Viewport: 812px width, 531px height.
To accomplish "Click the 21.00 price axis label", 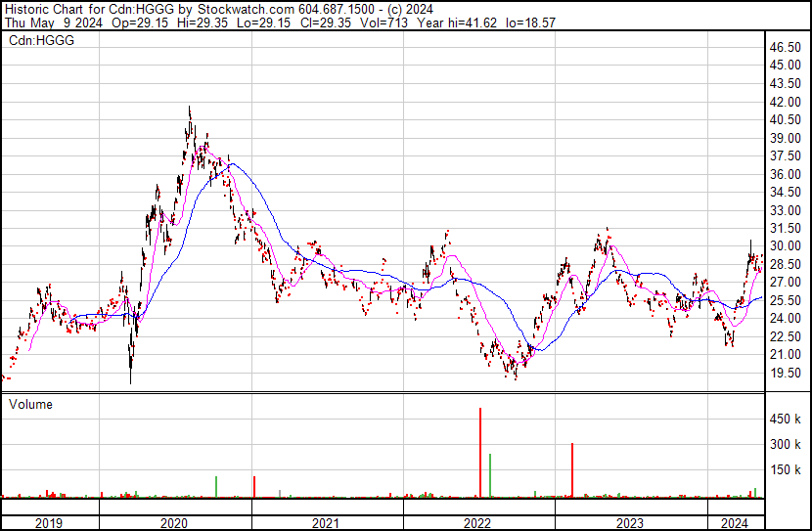I will (x=785, y=355).
